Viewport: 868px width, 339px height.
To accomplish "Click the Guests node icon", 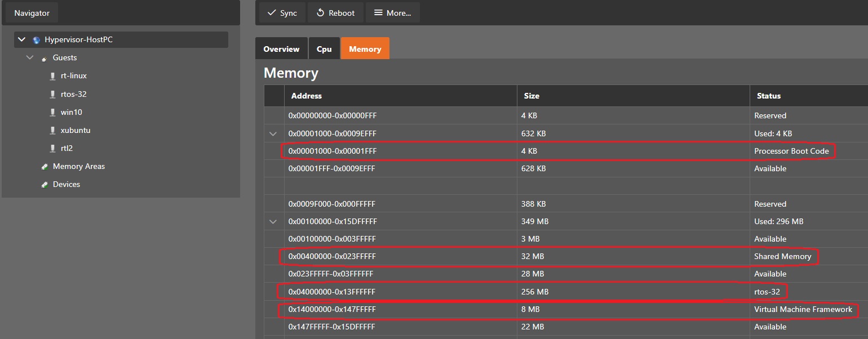I will point(44,59).
